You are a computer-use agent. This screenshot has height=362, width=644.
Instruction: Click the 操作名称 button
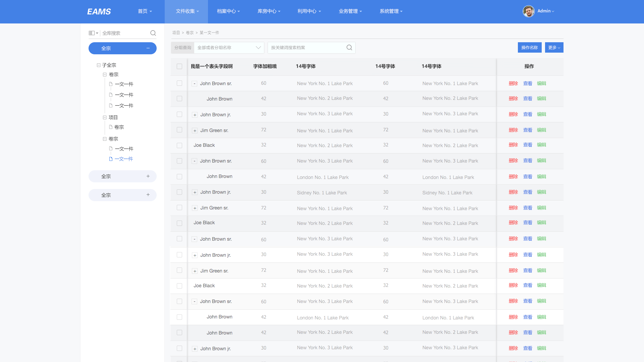[x=529, y=48]
